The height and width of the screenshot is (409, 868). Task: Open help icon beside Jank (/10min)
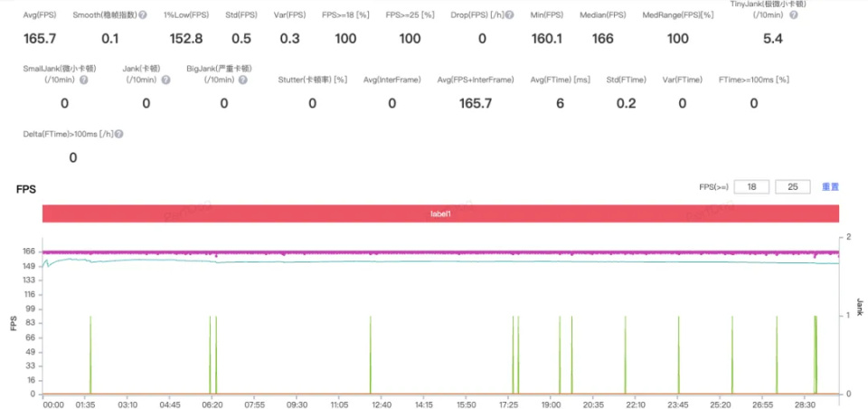pos(165,80)
